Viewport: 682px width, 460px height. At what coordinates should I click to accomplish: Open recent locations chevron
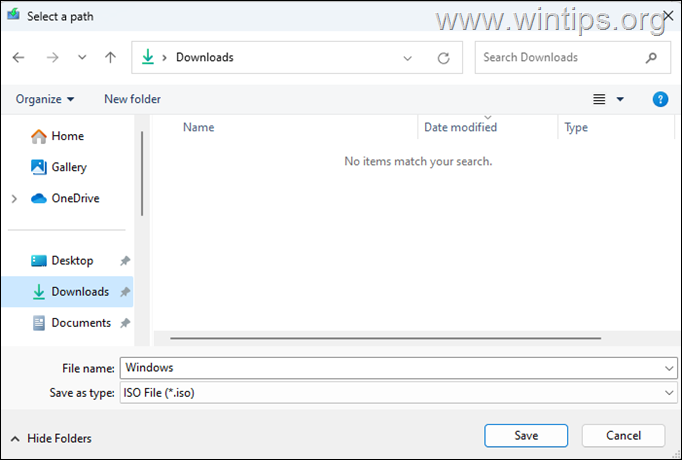pos(82,57)
